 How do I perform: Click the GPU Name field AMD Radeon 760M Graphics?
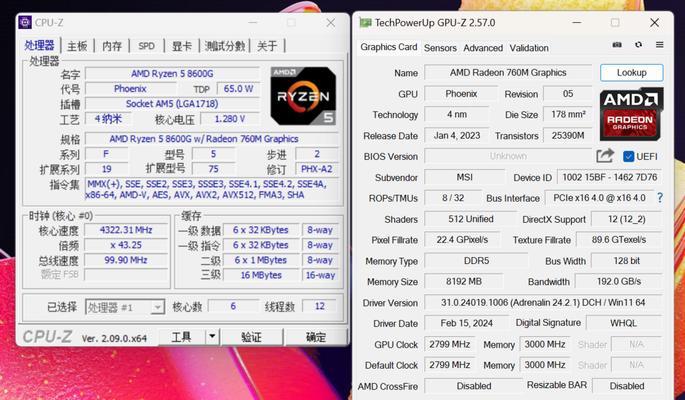(508, 72)
